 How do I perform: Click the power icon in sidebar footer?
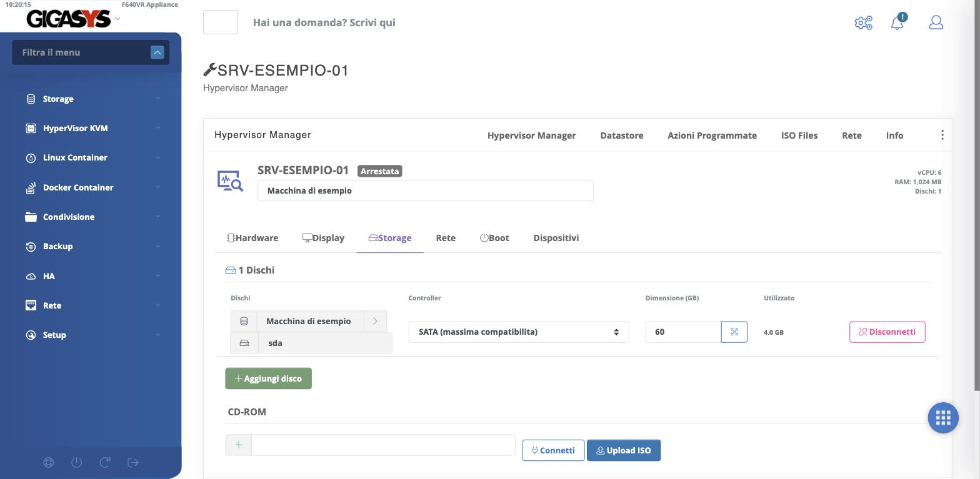tap(77, 463)
